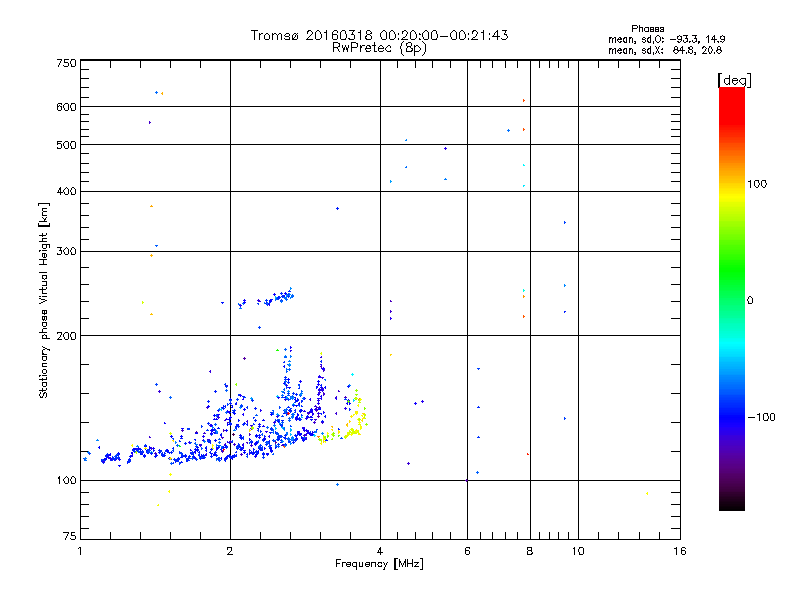Click the y-axis tick label '750'
Image resolution: width=800 pixels, height=600 pixels.
(x=66, y=63)
